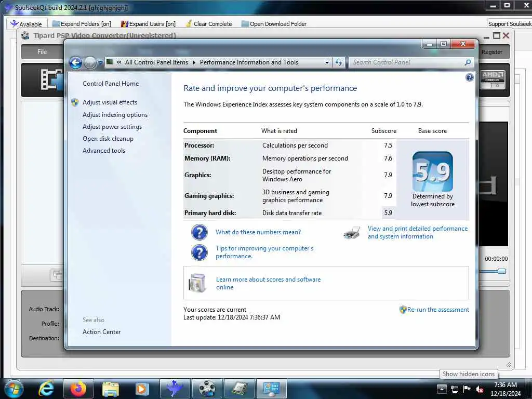Toggle Expand Users [on] in Soulseek
The width and height of the screenshot is (532, 399).
tap(148, 24)
